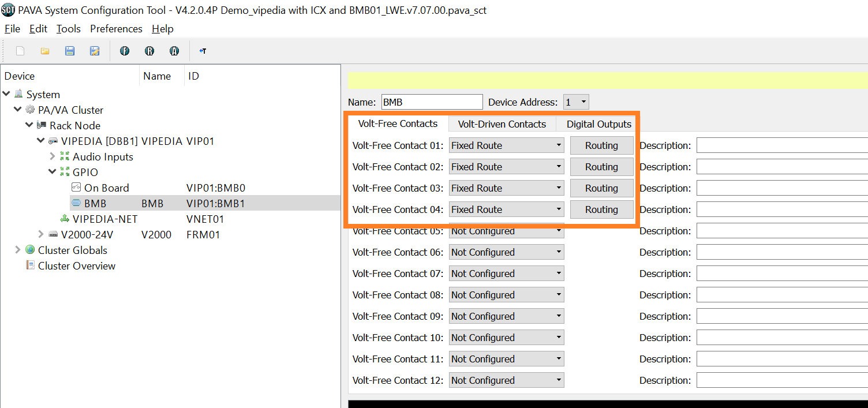Screen dimensions: 868x408
Task: Open the Help menu
Action: pos(163,29)
